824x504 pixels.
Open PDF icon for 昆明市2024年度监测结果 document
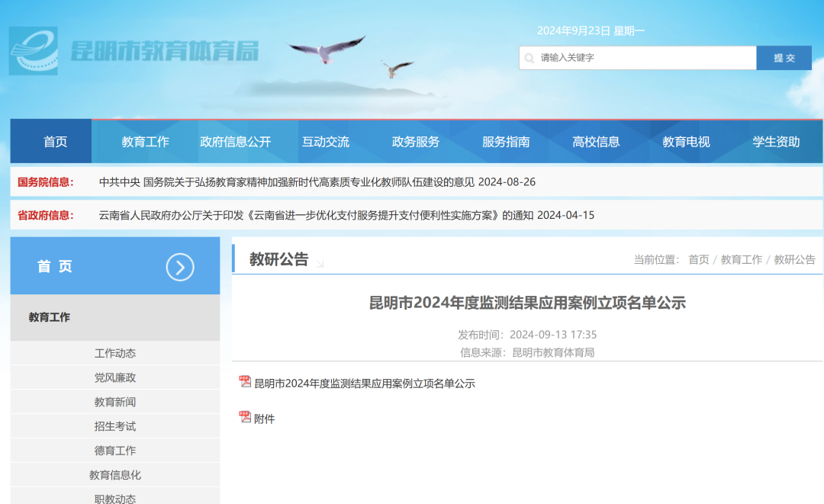click(245, 382)
